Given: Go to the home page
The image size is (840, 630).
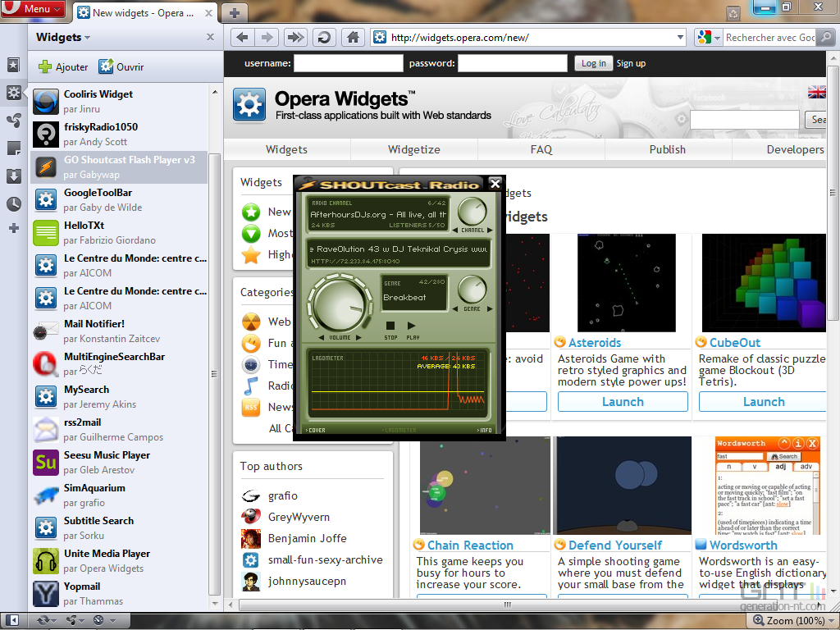Looking at the screenshot, I should [x=353, y=38].
